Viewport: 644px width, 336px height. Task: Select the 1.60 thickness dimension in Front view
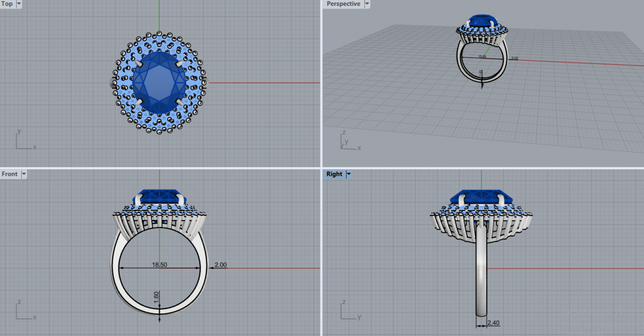(x=157, y=297)
